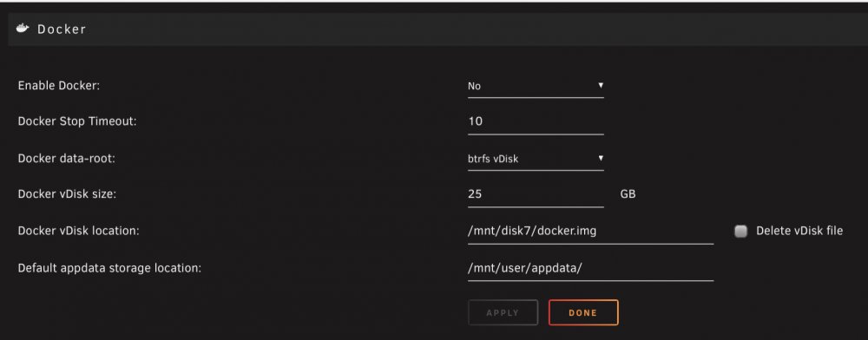Click the Docker data-root label
Image resolution: width=868 pixels, height=340 pixels.
pos(67,158)
